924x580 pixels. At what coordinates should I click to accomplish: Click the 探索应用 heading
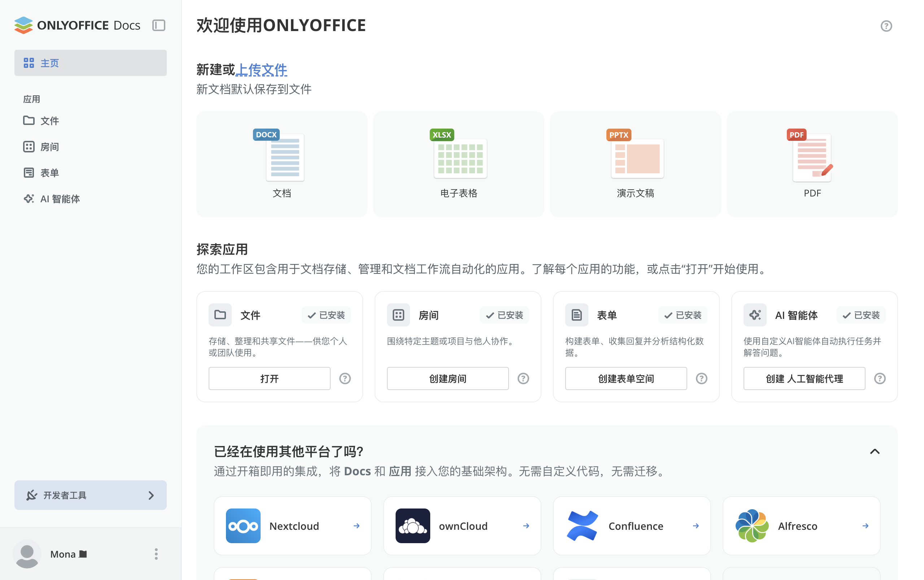[x=222, y=249]
